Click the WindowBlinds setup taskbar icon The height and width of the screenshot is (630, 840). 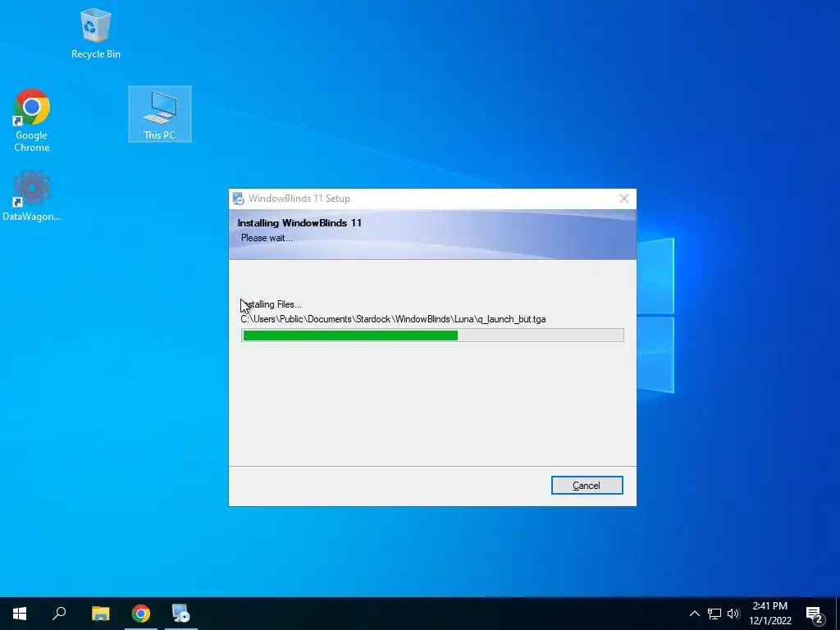(x=181, y=614)
